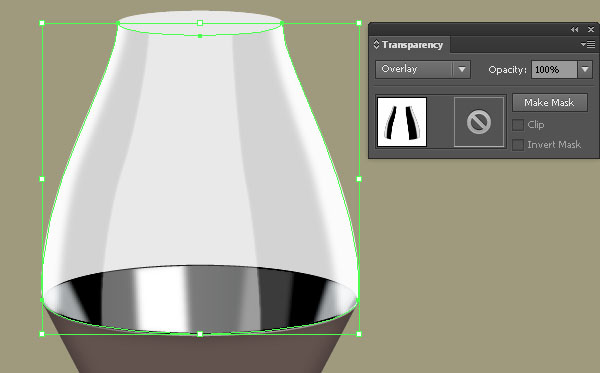
Task: Click the Opacity 100% input field
Action: click(554, 70)
